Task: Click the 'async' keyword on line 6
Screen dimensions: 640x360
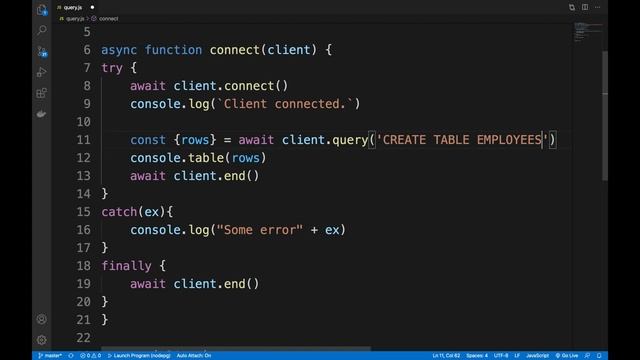Action: [119, 50]
